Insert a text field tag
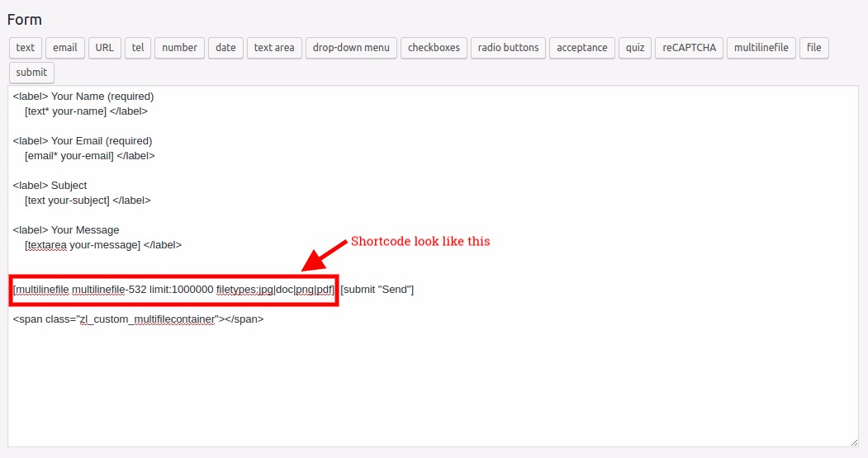 point(25,48)
